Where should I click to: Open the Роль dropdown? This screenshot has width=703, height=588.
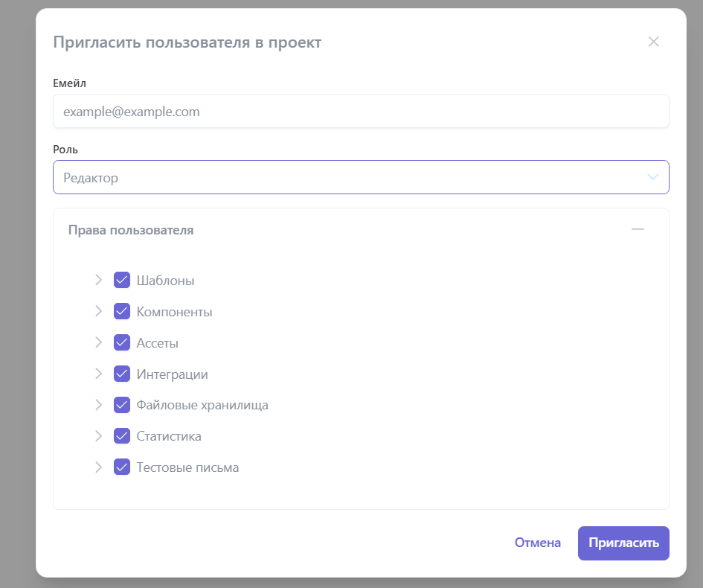pyautogui.click(x=361, y=177)
